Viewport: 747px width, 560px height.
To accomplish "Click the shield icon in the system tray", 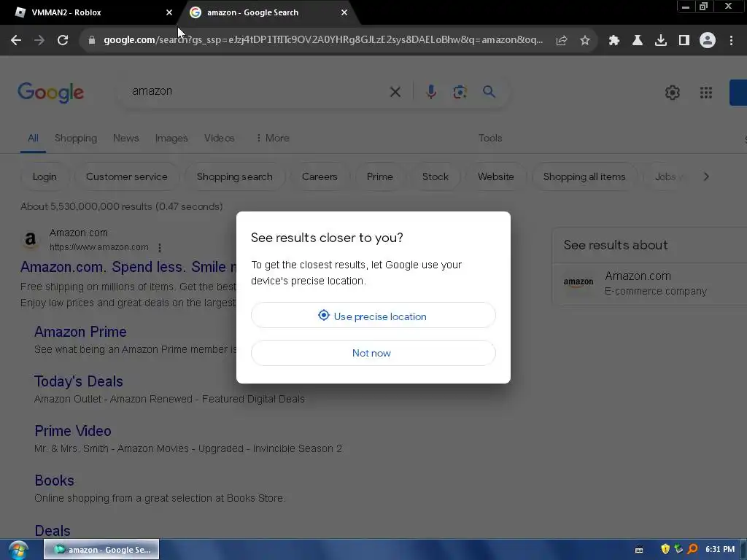I will (665, 549).
